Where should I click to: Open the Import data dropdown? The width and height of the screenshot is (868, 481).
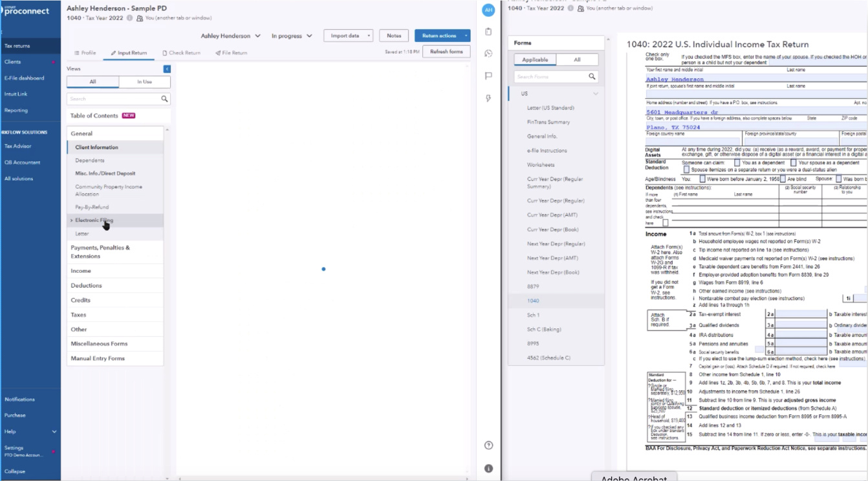point(348,36)
